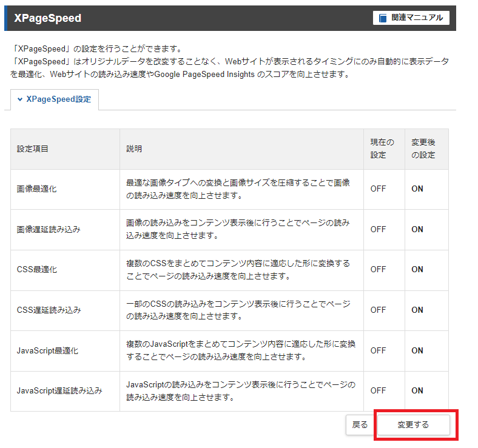The width and height of the screenshot is (478, 448).
Task: Select the CSS最適化 row label
Action: (37, 269)
